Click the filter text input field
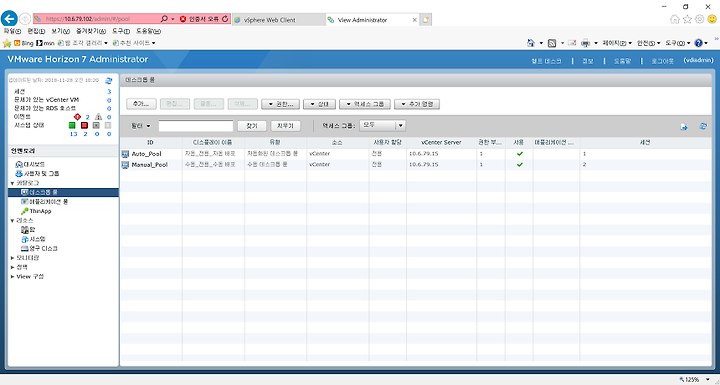 pos(196,126)
